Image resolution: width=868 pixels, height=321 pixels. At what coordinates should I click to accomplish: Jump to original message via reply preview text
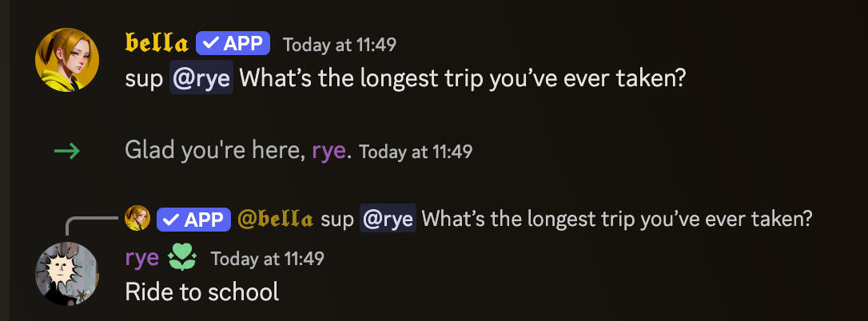point(615,219)
